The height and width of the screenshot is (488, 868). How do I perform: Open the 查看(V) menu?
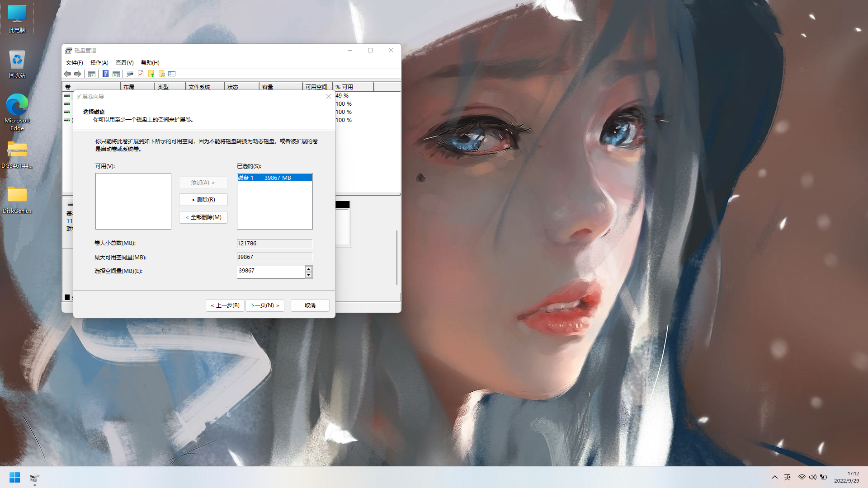tap(124, 62)
